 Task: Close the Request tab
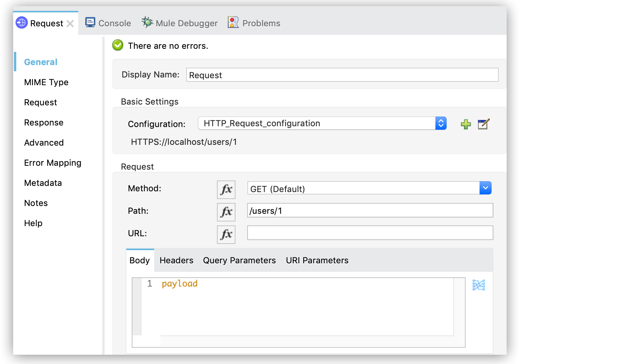pos(70,24)
